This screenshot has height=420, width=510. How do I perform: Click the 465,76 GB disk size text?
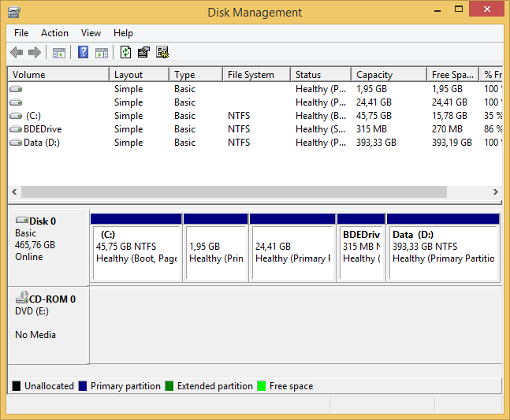(x=35, y=245)
